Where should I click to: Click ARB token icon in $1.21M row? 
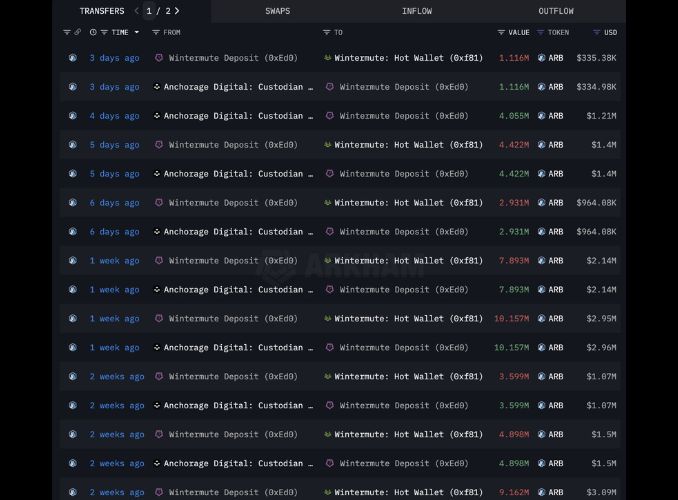click(542, 116)
